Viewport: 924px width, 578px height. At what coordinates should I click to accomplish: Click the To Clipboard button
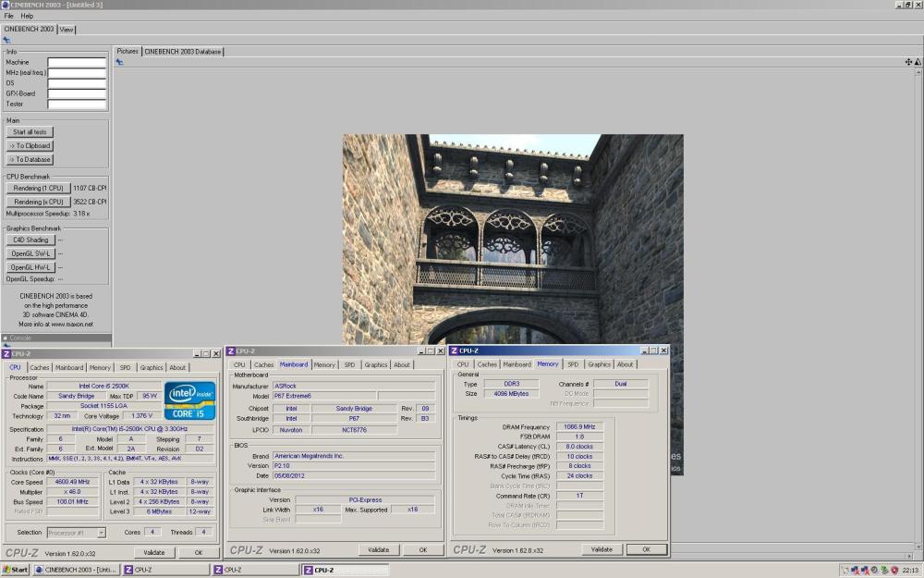[x=31, y=146]
